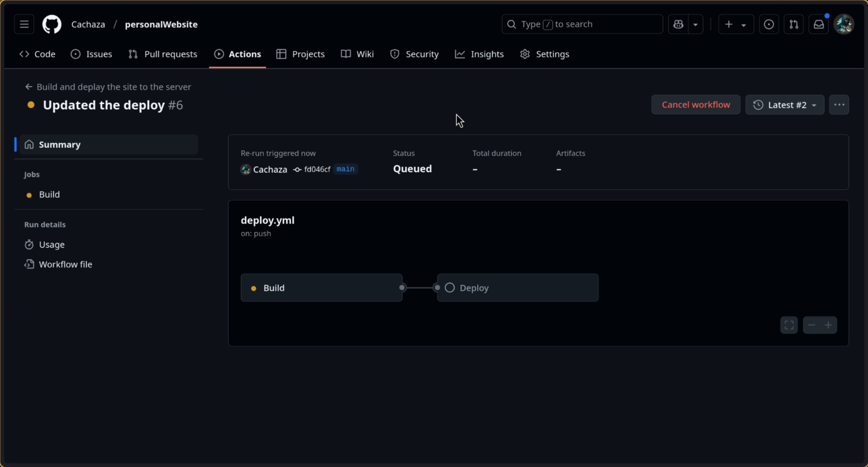868x467 pixels.
Task: Select the Actions tab
Action: coord(238,54)
